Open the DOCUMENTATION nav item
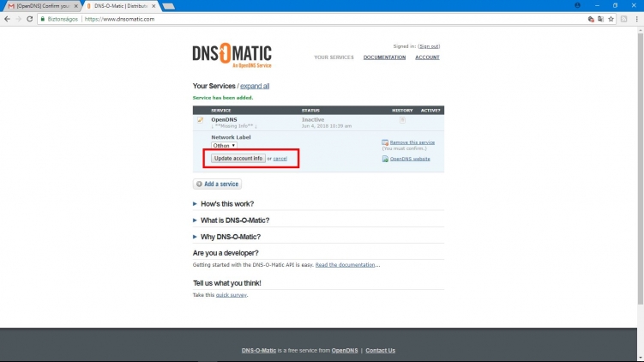Image resolution: width=644 pixels, height=362 pixels. (384, 57)
